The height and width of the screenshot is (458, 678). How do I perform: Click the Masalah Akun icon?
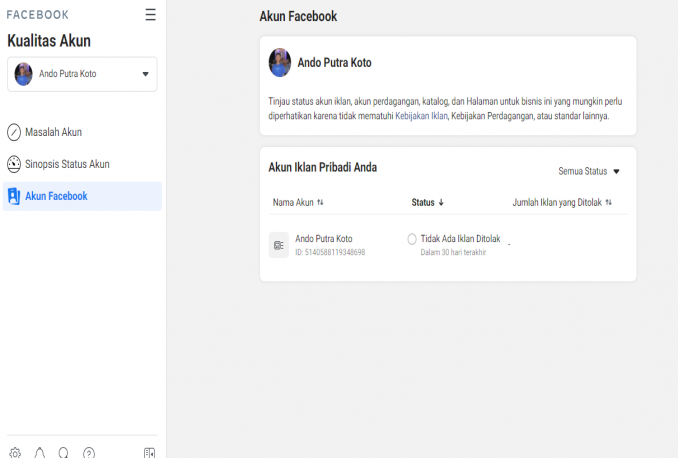point(14,132)
